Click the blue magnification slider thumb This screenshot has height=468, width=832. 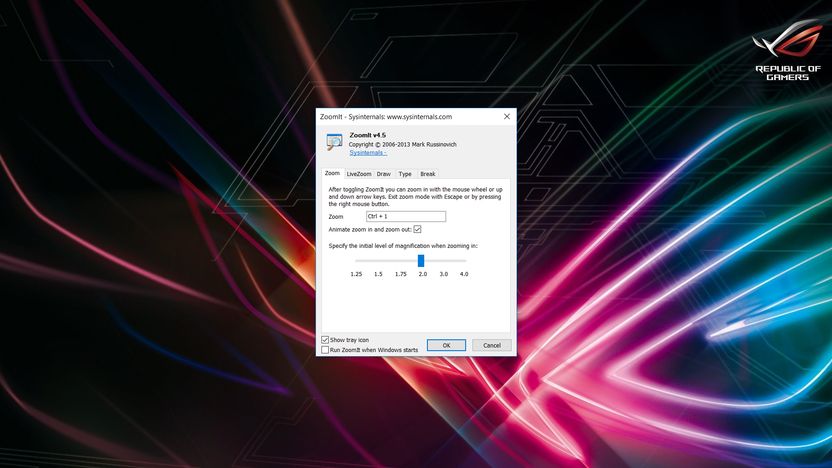421,261
